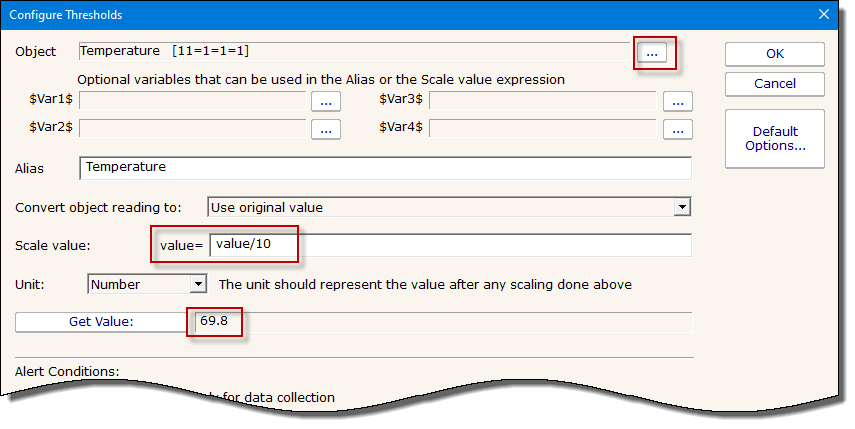Image resolution: width=855 pixels, height=429 pixels.
Task: Click the result field showing 69.8
Action: click(440, 322)
